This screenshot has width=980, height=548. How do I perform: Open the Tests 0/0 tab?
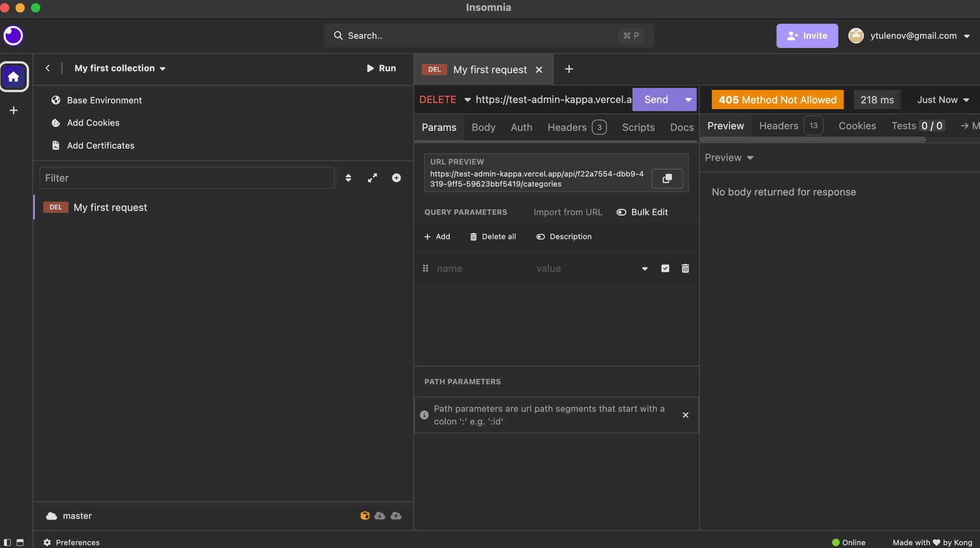click(x=918, y=126)
